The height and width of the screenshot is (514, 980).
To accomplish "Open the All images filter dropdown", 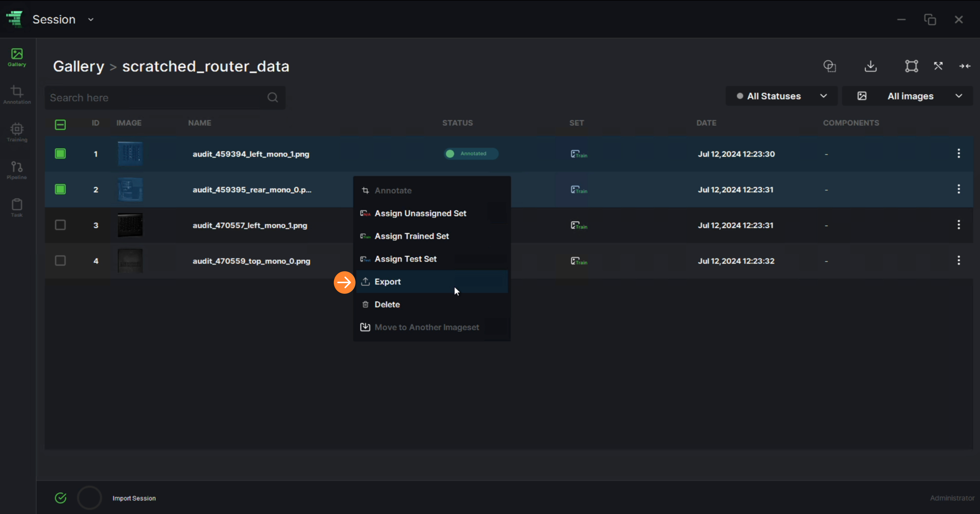I will (x=908, y=96).
